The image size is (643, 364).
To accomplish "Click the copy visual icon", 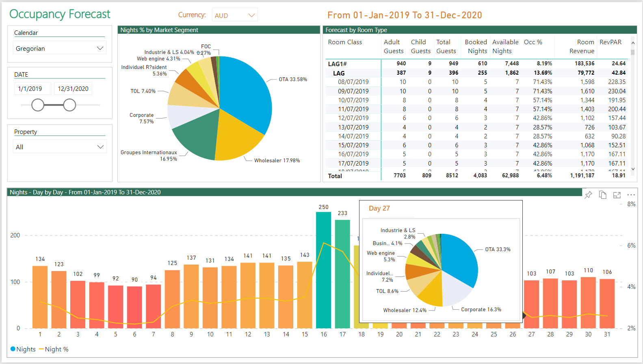I will point(602,195).
